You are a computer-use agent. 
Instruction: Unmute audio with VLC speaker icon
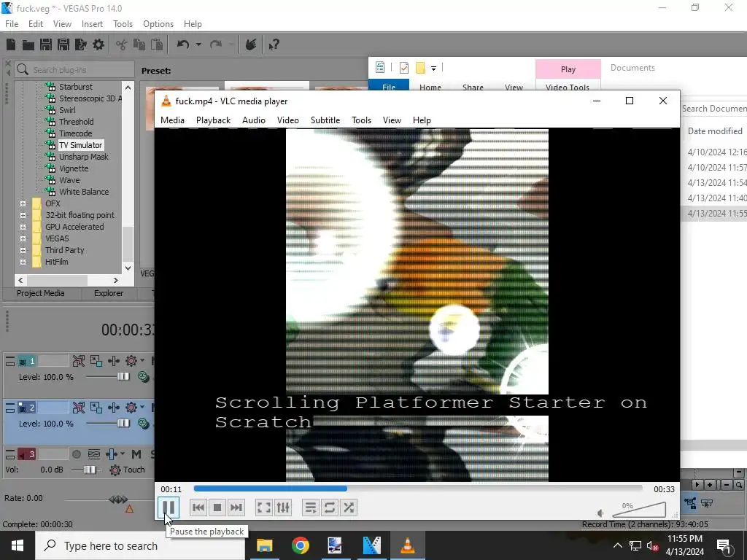tap(601, 513)
